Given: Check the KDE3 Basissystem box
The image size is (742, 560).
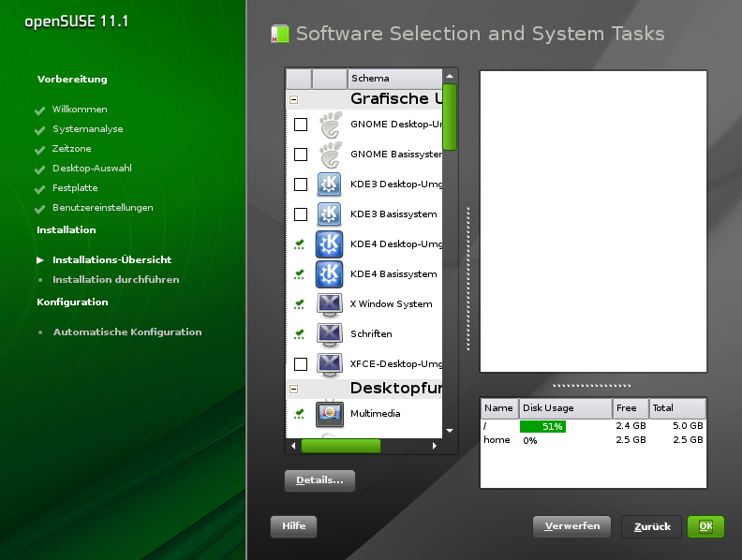Looking at the screenshot, I should (x=301, y=214).
